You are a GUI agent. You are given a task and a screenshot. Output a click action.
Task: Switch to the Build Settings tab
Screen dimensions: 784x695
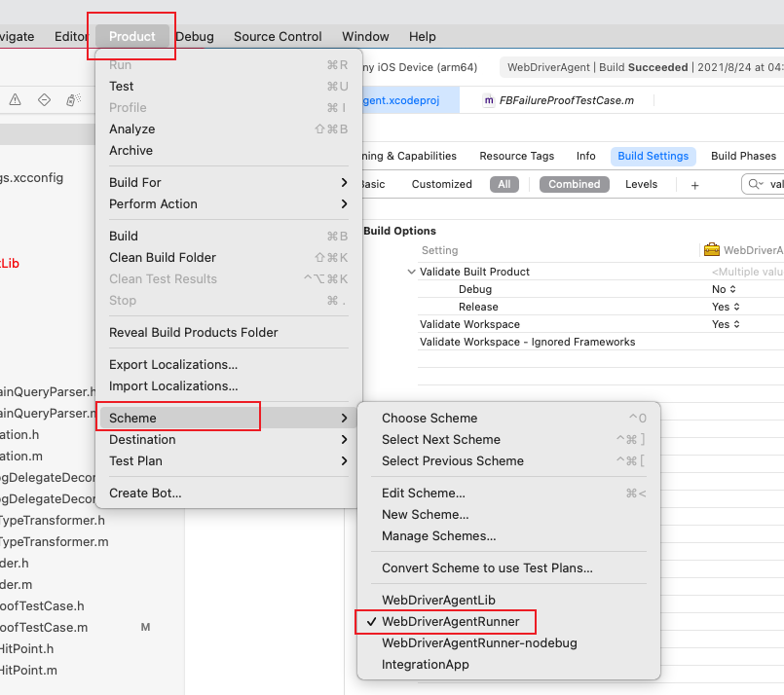point(653,156)
